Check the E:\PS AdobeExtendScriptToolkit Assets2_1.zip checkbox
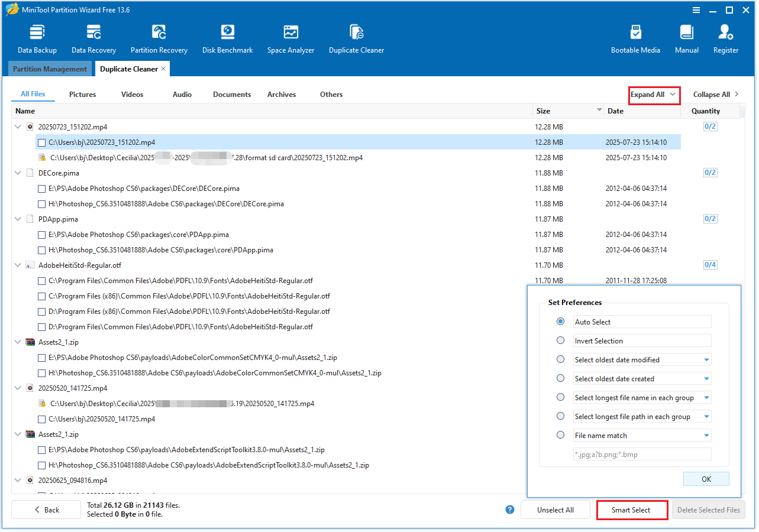Viewport: 759px width, 532px height. [x=42, y=450]
